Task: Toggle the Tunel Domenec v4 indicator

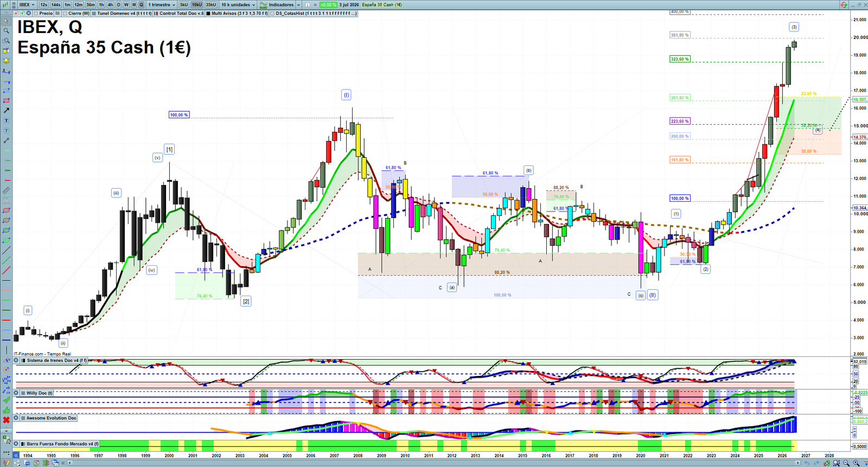Action: point(122,13)
